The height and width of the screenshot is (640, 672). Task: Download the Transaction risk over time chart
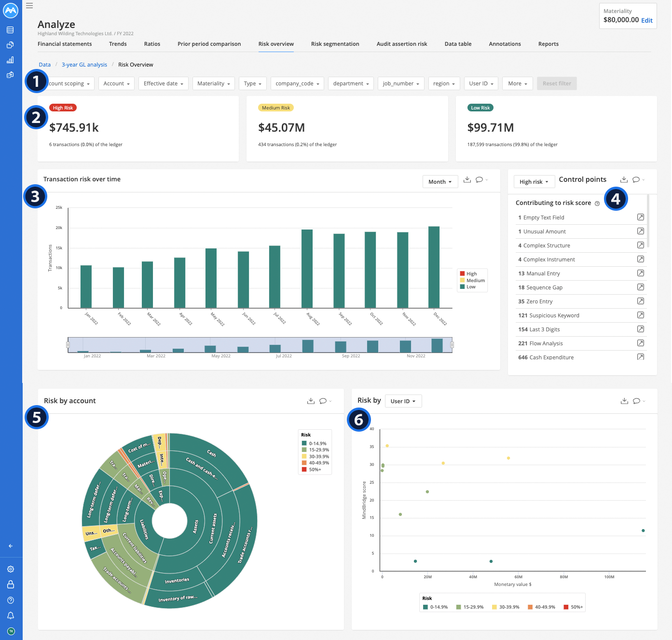466,179
